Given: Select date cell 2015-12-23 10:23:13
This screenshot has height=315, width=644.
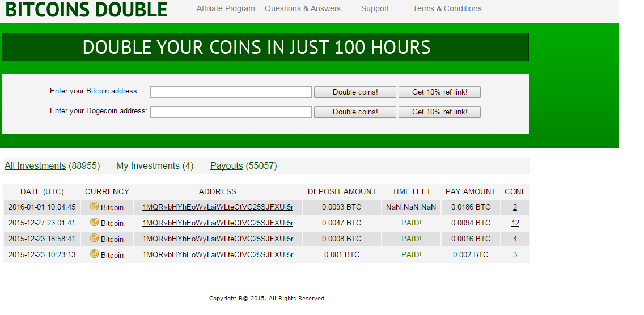Looking at the screenshot, I should (42, 254).
